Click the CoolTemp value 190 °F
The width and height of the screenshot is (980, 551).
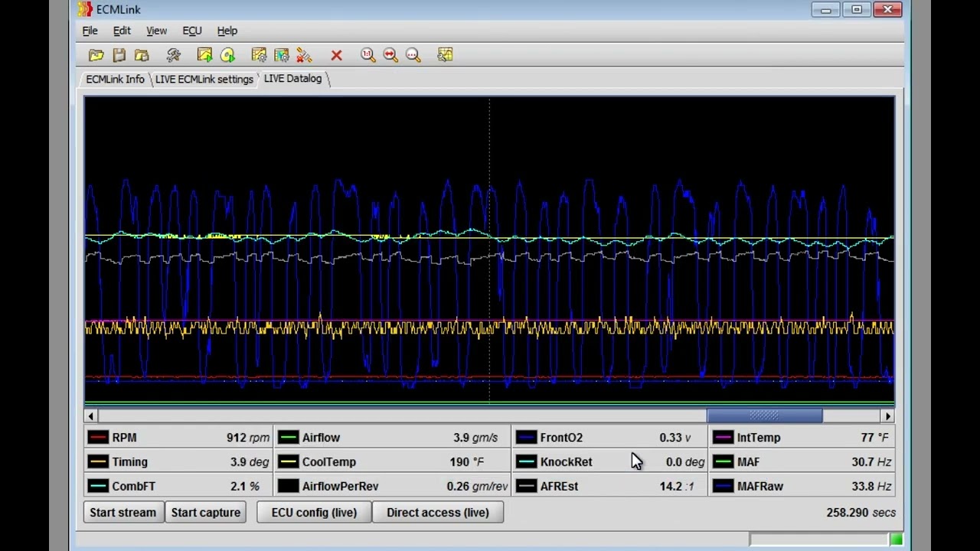point(467,462)
